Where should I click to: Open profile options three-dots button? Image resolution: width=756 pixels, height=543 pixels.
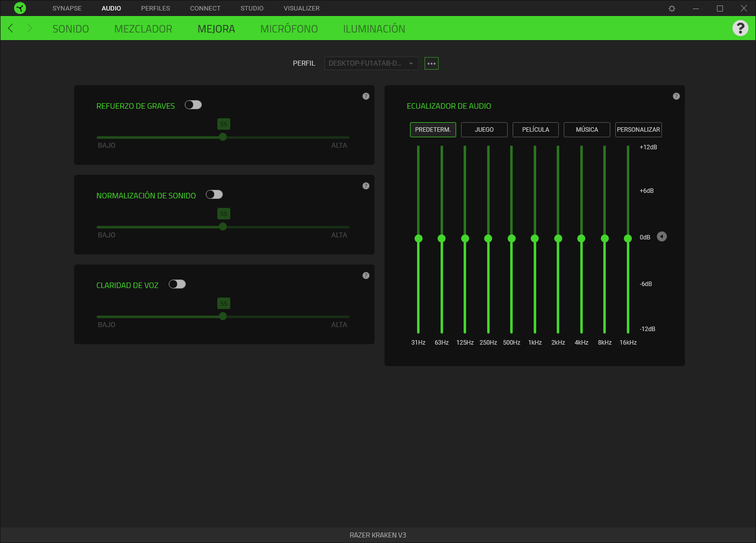tap(432, 64)
